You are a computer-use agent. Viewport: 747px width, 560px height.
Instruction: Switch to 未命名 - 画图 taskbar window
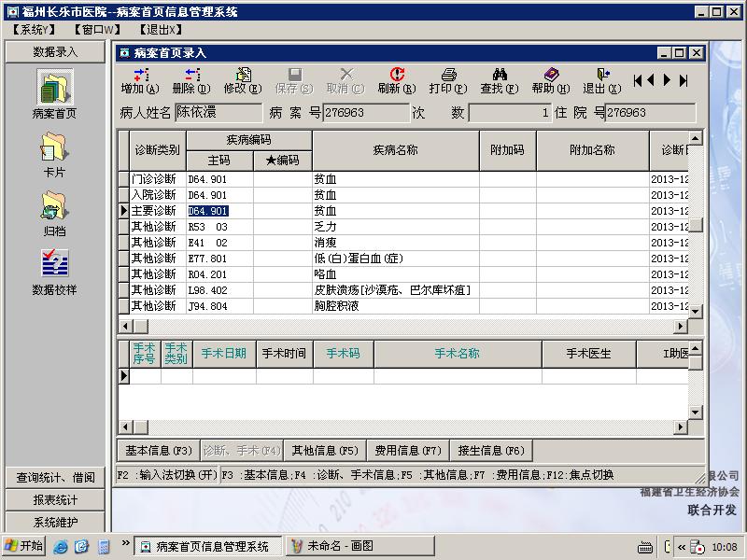[360, 546]
